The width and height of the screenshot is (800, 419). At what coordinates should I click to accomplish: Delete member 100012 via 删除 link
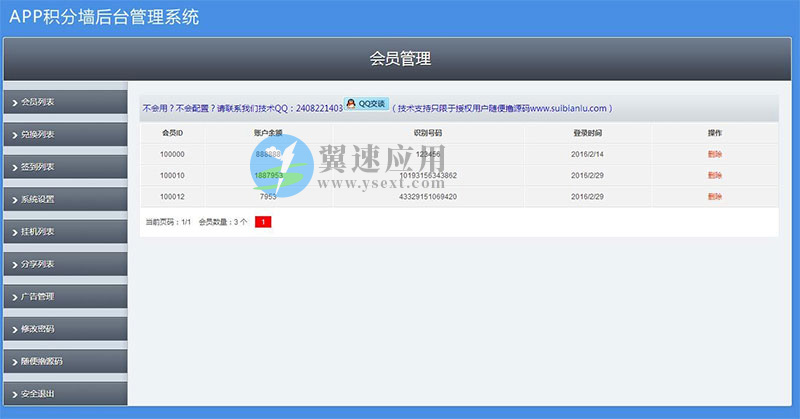pyautogui.click(x=714, y=197)
